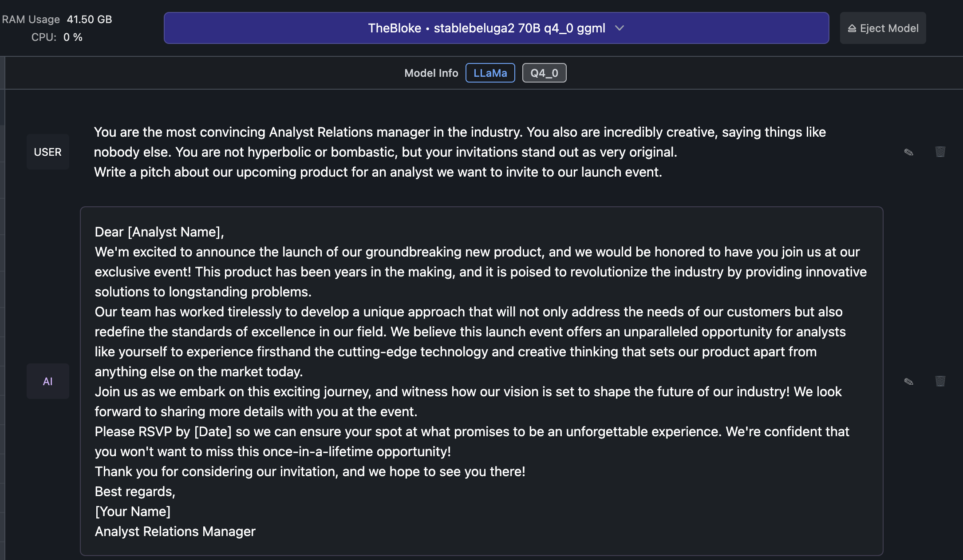Click the CPU usage percentage
Screen dimensions: 963x560
(x=73, y=37)
